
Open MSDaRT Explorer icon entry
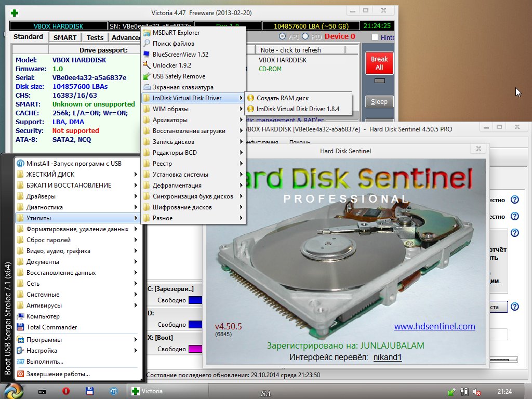pyautogui.click(x=147, y=33)
